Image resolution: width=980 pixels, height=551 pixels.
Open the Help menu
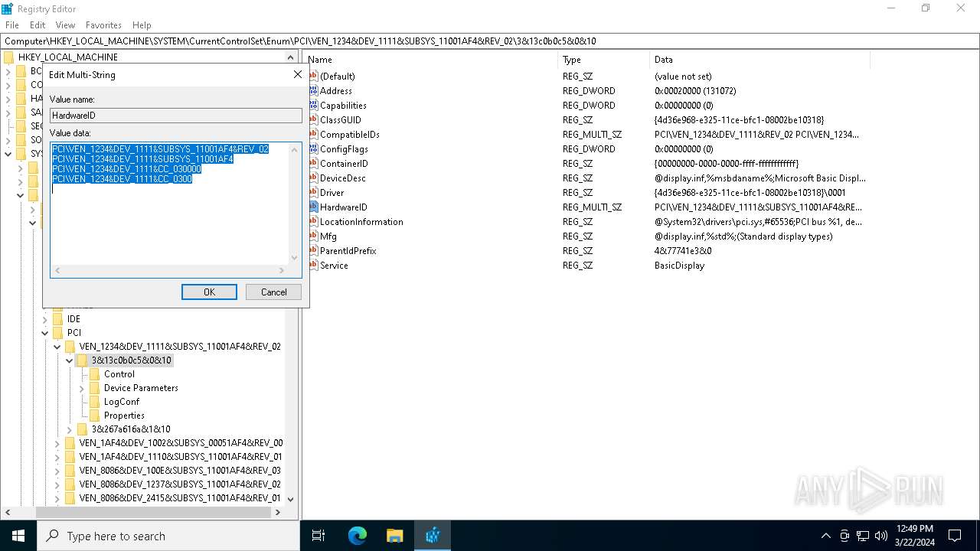click(142, 25)
